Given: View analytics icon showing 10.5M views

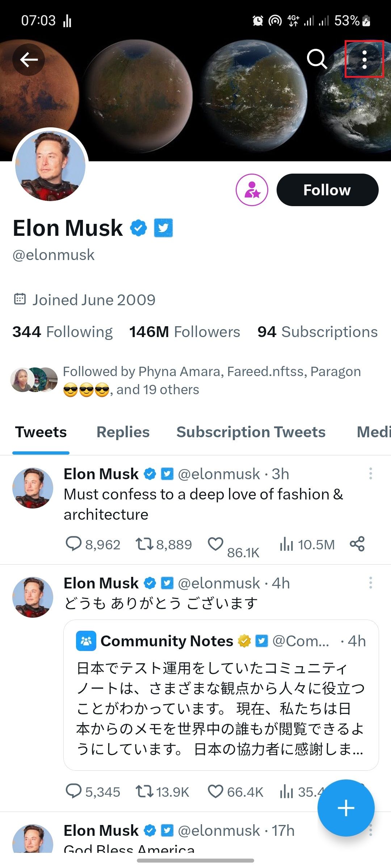Looking at the screenshot, I should click(x=286, y=544).
